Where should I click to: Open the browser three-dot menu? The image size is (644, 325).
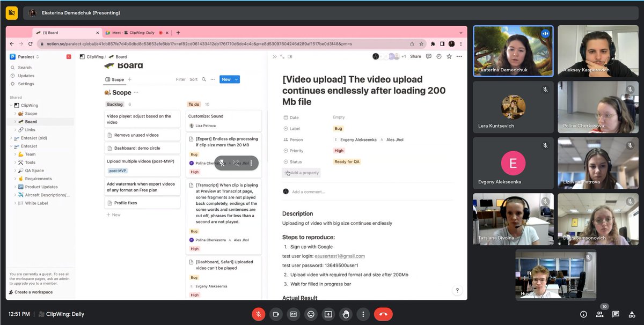coord(460,43)
